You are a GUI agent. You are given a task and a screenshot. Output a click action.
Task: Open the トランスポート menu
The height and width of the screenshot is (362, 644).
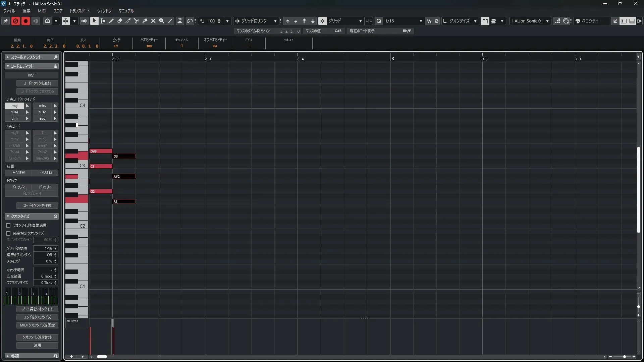[79, 11]
